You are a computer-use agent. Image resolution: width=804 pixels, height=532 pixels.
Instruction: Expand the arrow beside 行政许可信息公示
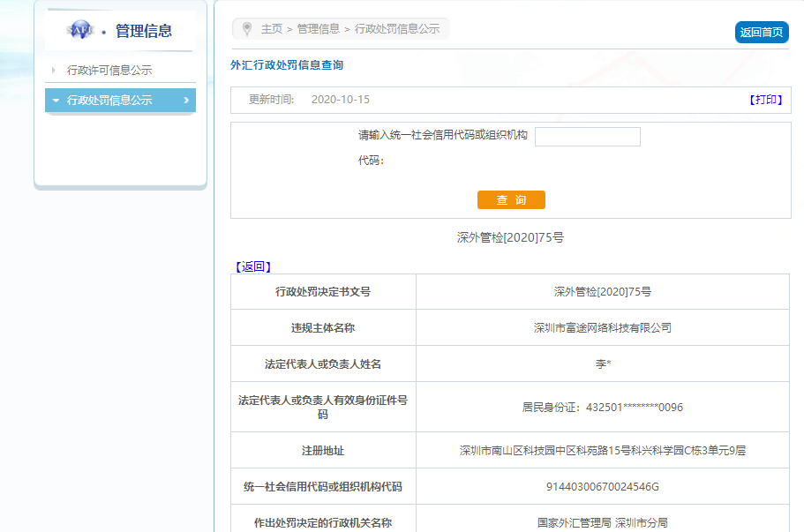click(54, 71)
